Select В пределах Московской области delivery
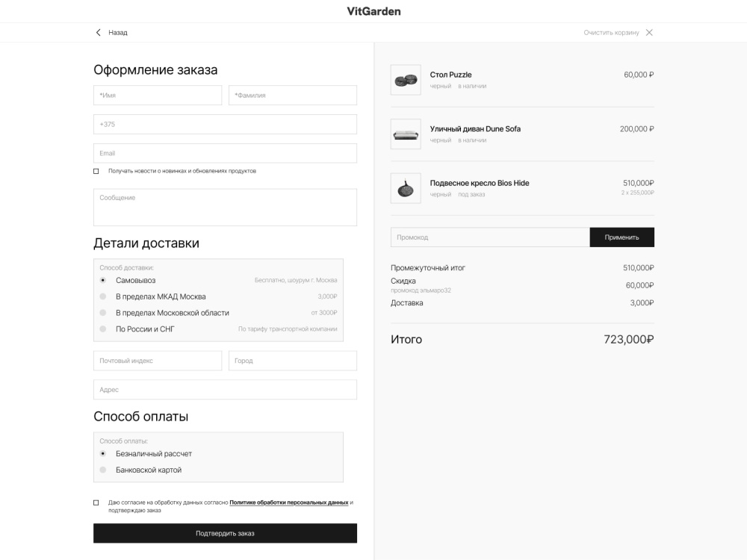The height and width of the screenshot is (560, 747). [x=103, y=313]
